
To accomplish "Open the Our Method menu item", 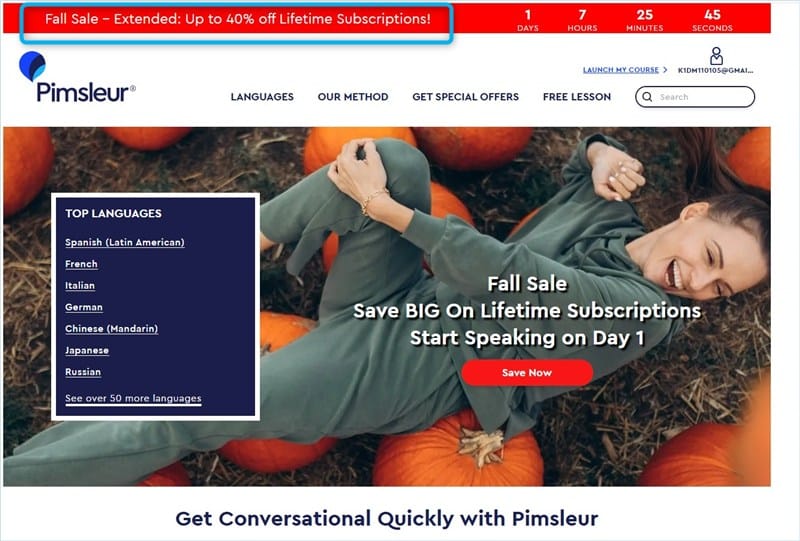I will [x=353, y=97].
